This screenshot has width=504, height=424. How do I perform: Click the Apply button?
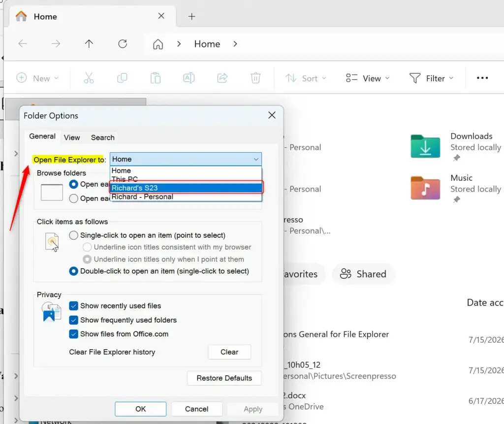(x=253, y=409)
